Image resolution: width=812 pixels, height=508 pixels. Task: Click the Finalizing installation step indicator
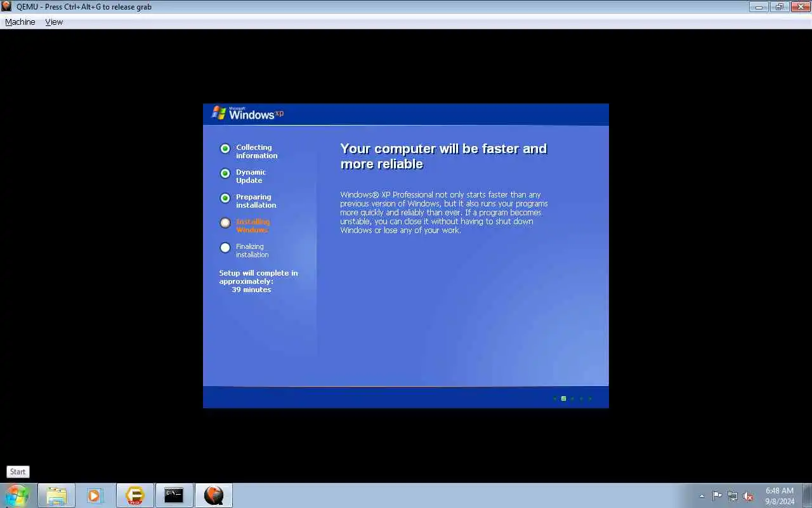coord(225,248)
